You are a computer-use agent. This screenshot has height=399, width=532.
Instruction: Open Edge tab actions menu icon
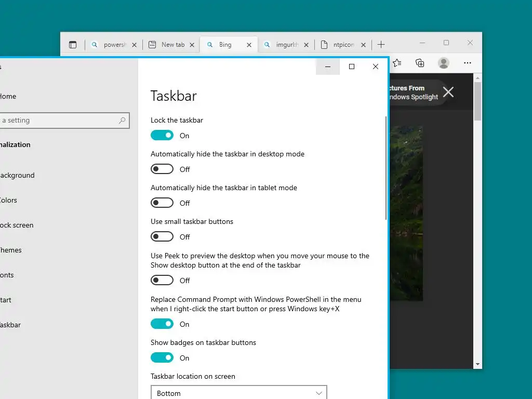(73, 45)
